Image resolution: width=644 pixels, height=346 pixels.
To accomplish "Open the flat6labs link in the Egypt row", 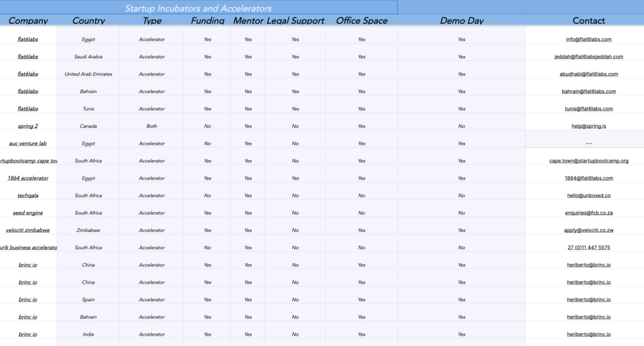I will 28,39.
